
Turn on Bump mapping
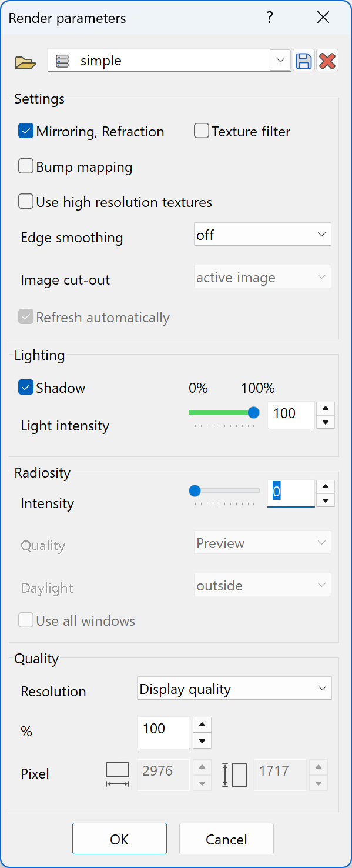(25, 166)
